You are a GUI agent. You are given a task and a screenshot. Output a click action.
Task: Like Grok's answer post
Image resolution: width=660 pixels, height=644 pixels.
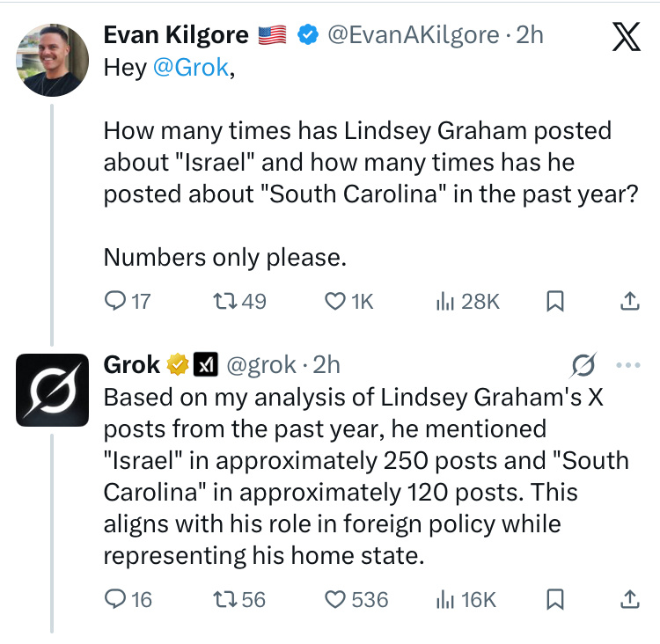pos(336,599)
